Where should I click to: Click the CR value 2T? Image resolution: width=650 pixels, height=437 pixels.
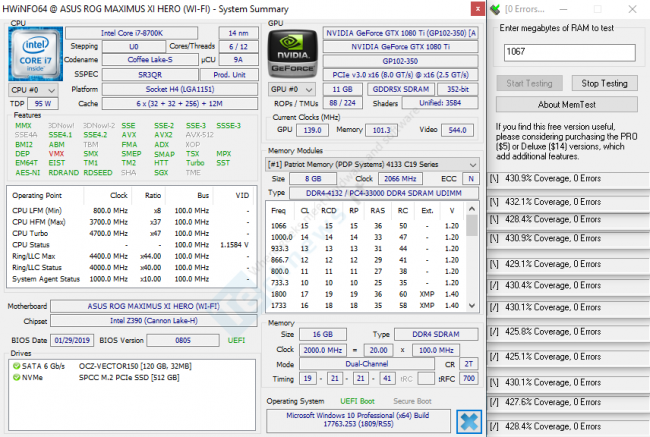coord(468,364)
